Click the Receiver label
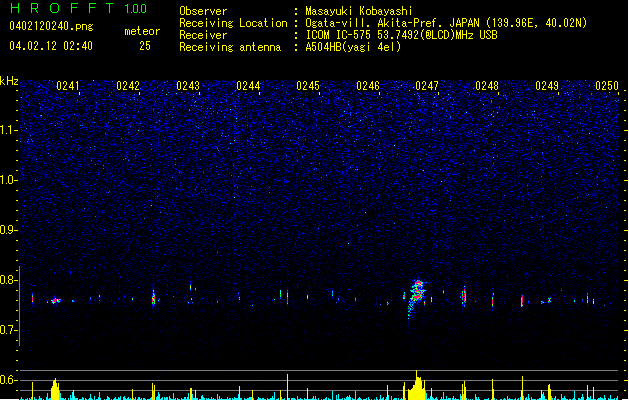The image size is (629, 400). (203, 35)
